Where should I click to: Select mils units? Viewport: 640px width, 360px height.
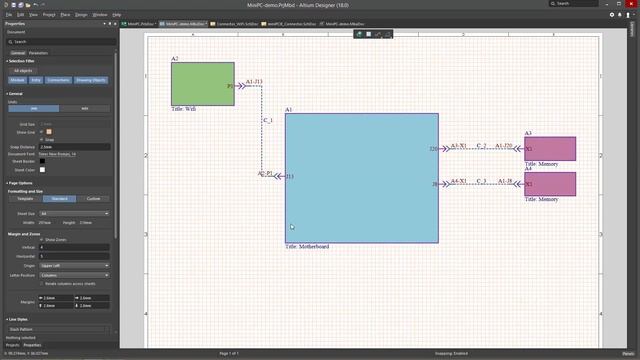click(x=84, y=109)
